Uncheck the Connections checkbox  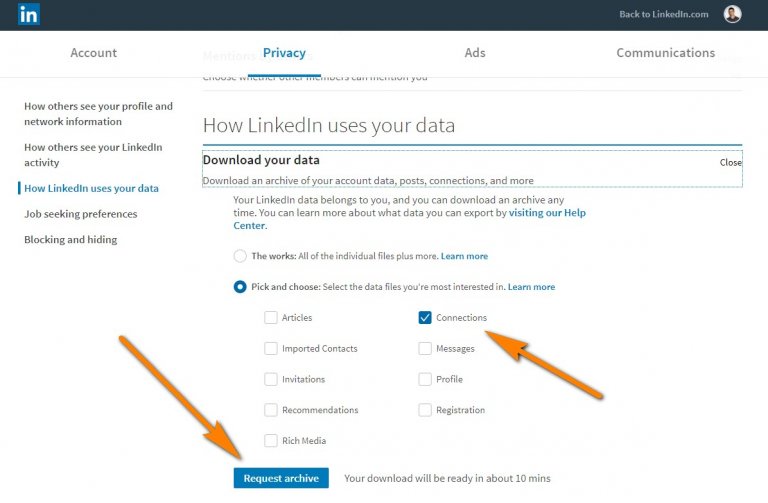coord(425,318)
